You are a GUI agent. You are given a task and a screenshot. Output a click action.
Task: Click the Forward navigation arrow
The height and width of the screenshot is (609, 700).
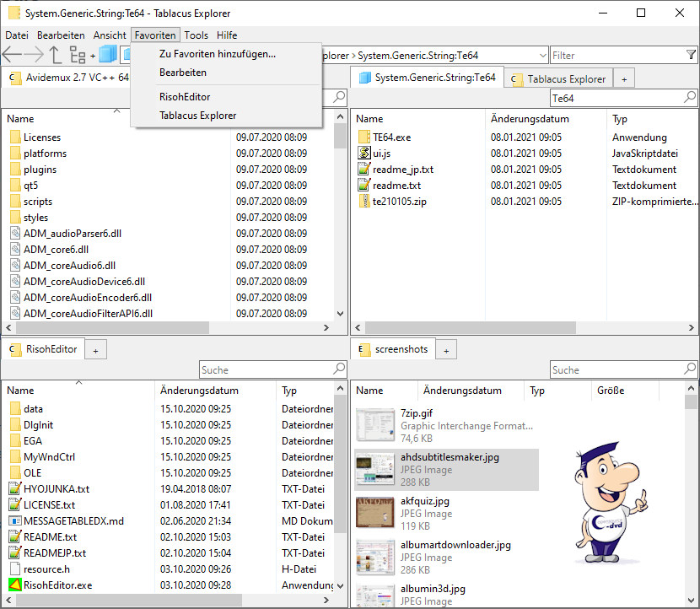click(35, 56)
